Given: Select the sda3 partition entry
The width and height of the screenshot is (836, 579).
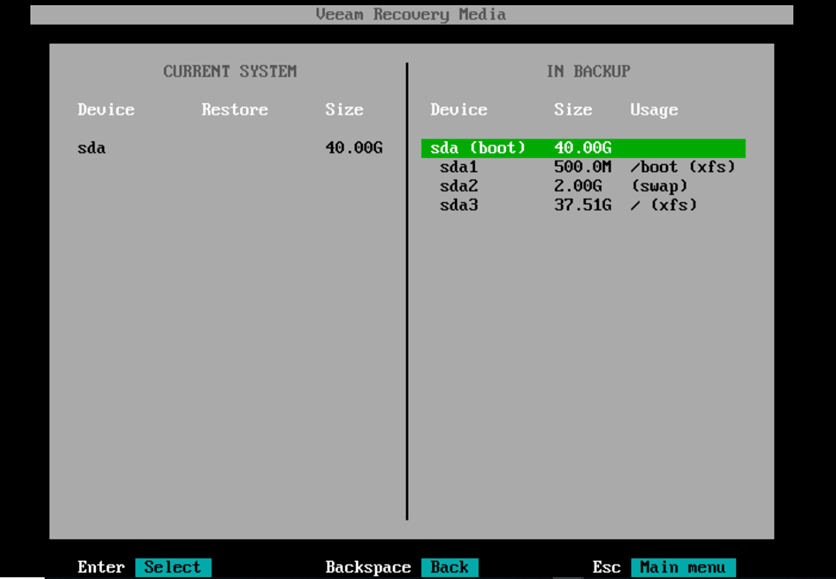Looking at the screenshot, I should 459,205.
